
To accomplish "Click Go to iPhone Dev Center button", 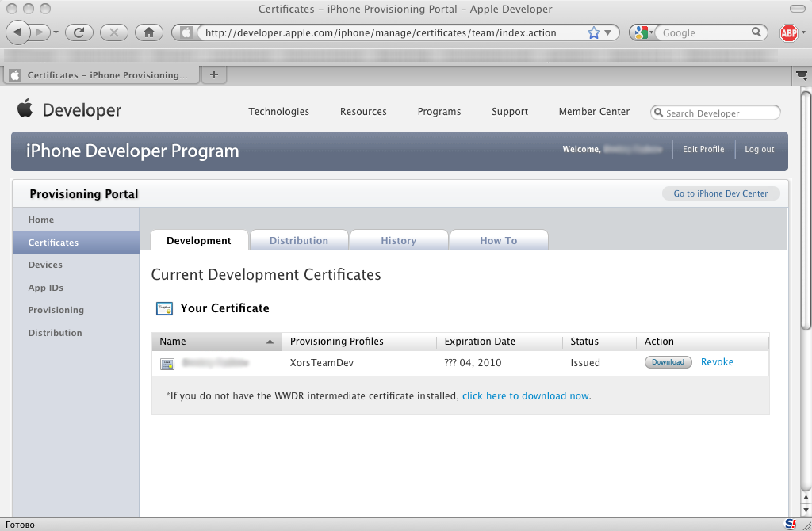I will point(720,193).
